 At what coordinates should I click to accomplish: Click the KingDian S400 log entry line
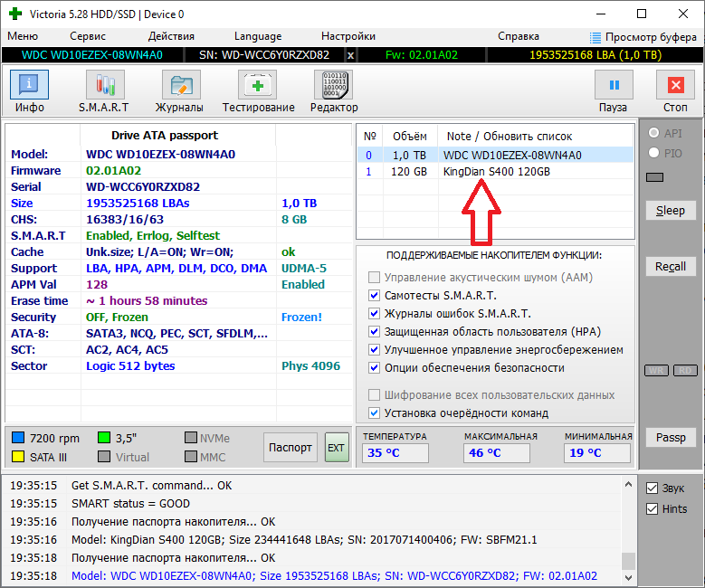coord(304,539)
